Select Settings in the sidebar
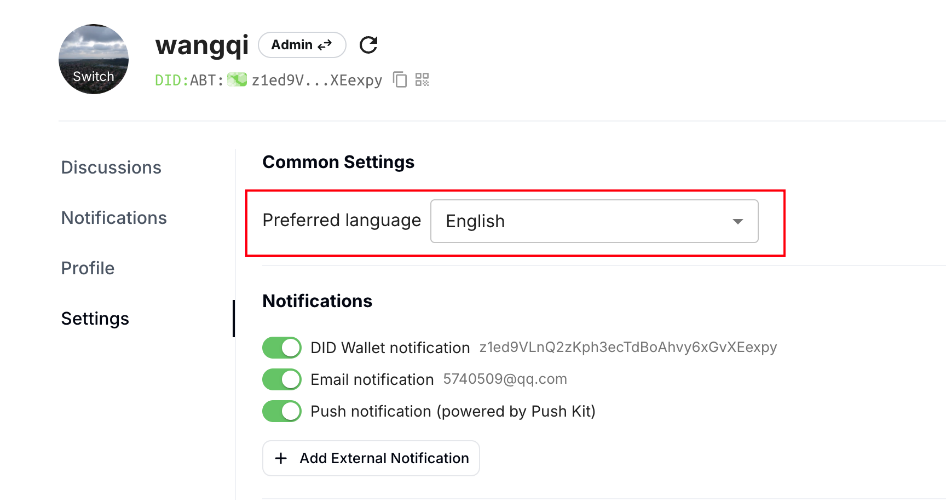The height and width of the screenshot is (500, 946). pos(95,319)
